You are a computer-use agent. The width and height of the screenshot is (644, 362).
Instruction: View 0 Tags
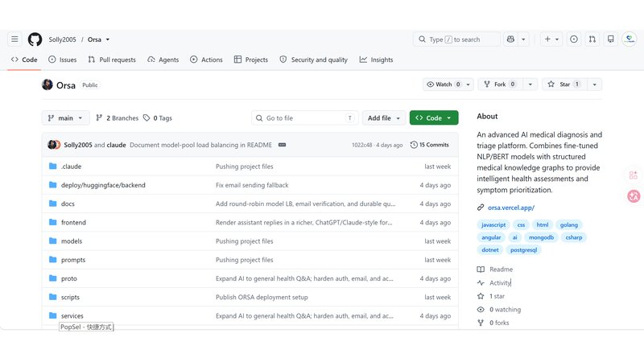[158, 117]
